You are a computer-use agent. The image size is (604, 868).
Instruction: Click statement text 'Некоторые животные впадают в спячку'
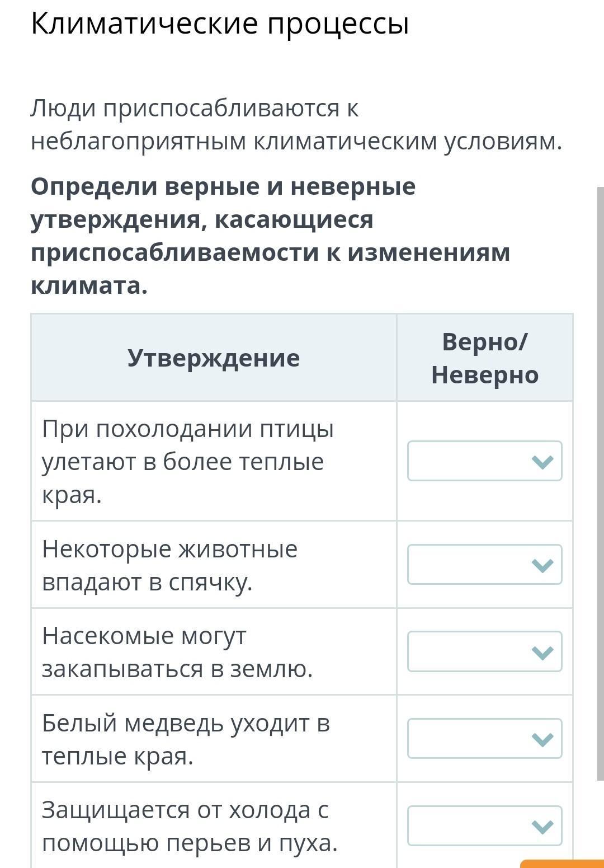169,565
